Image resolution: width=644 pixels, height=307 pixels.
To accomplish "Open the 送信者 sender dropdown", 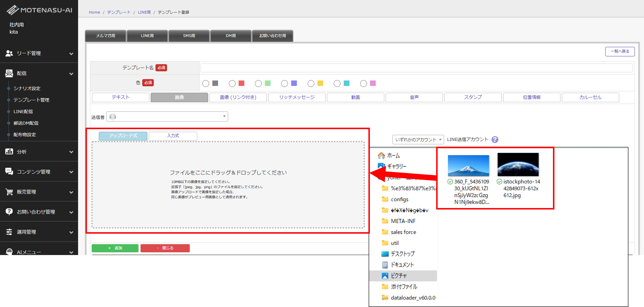I will pyautogui.click(x=167, y=117).
